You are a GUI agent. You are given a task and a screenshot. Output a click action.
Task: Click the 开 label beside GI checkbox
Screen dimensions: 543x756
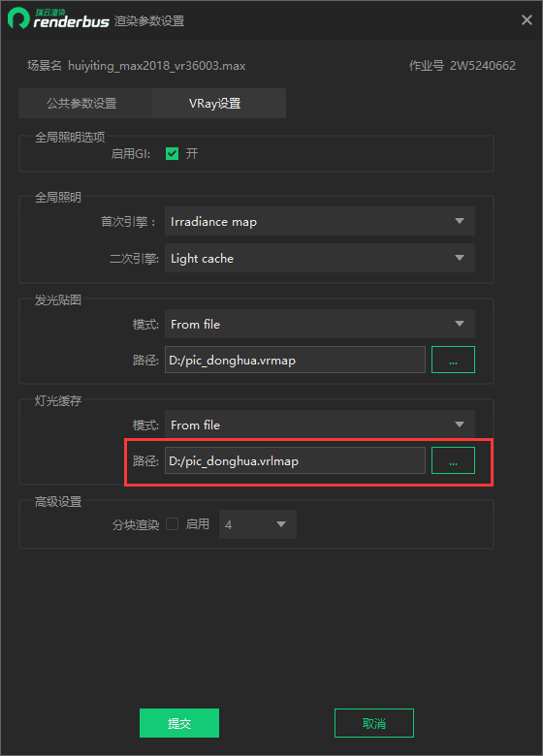(x=192, y=154)
